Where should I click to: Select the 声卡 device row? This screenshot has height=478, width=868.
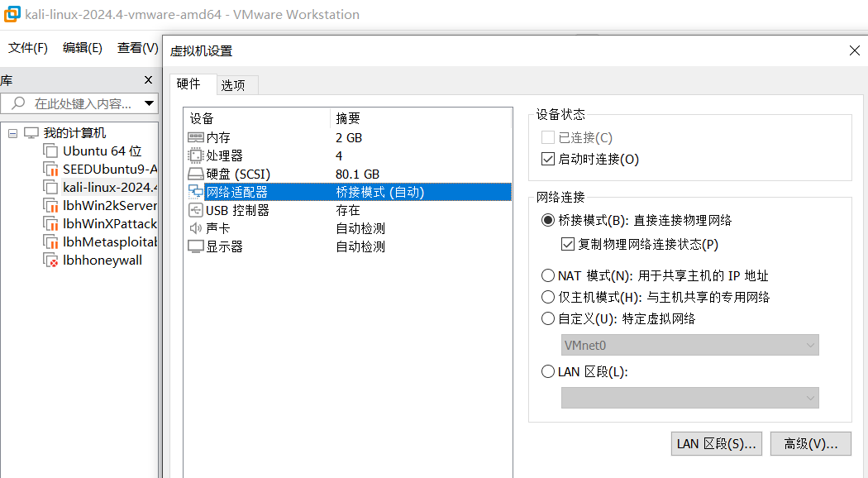click(348, 228)
